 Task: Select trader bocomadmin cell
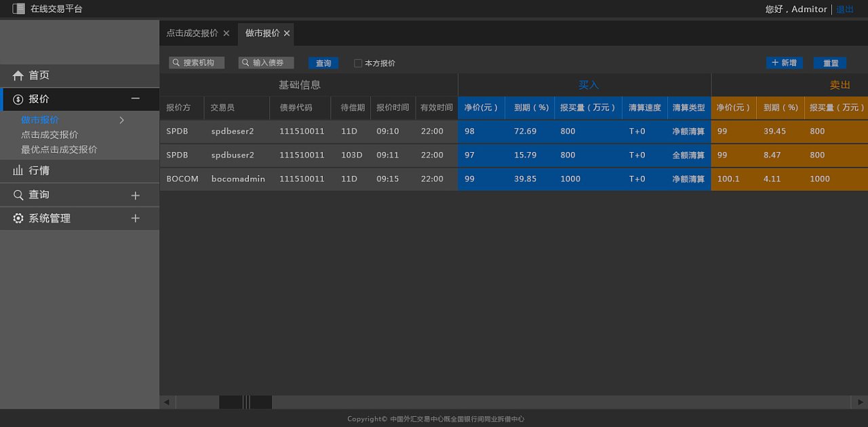[238, 179]
